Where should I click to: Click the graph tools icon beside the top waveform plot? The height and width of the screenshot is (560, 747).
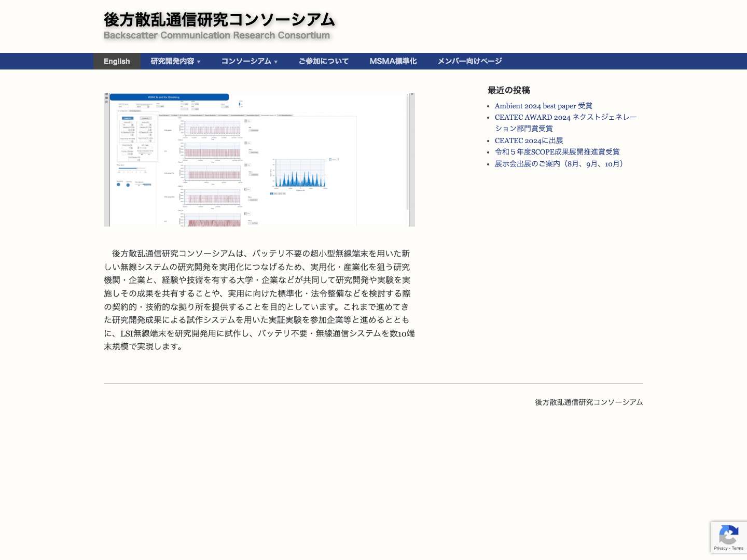coord(246,121)
